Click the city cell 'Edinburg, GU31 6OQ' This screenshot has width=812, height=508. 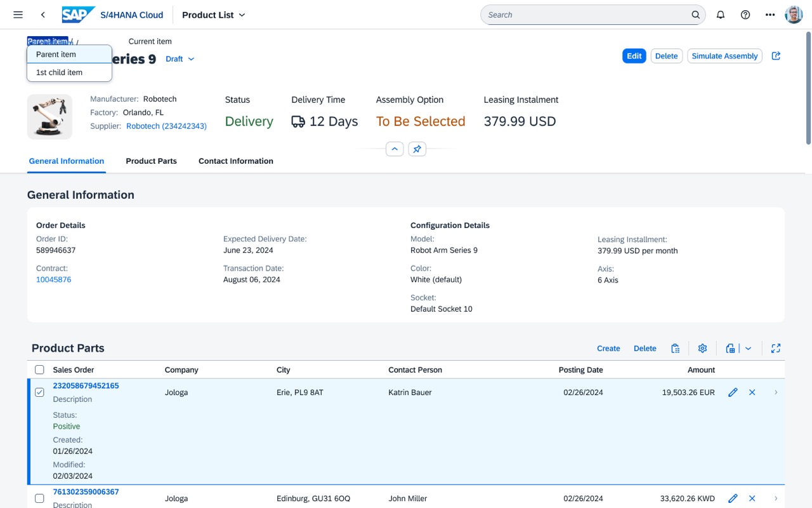tap(313, 498)
